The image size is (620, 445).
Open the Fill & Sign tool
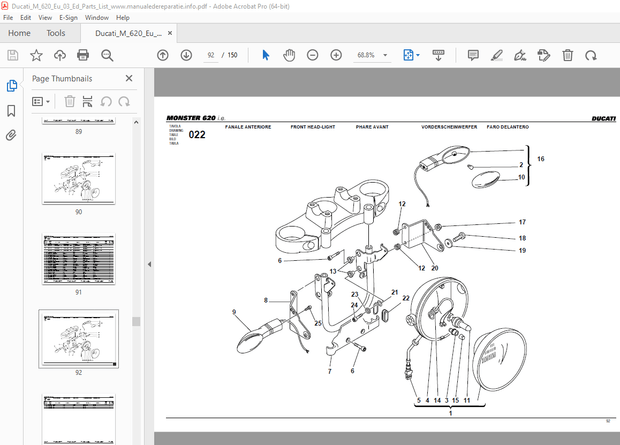point(520,55)
